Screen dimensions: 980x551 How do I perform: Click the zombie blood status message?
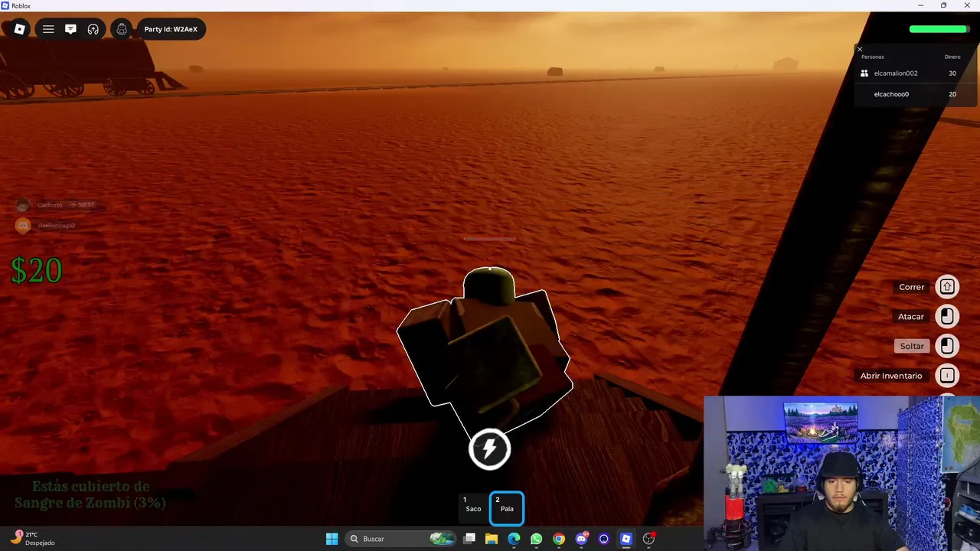(x=90, y=495)
